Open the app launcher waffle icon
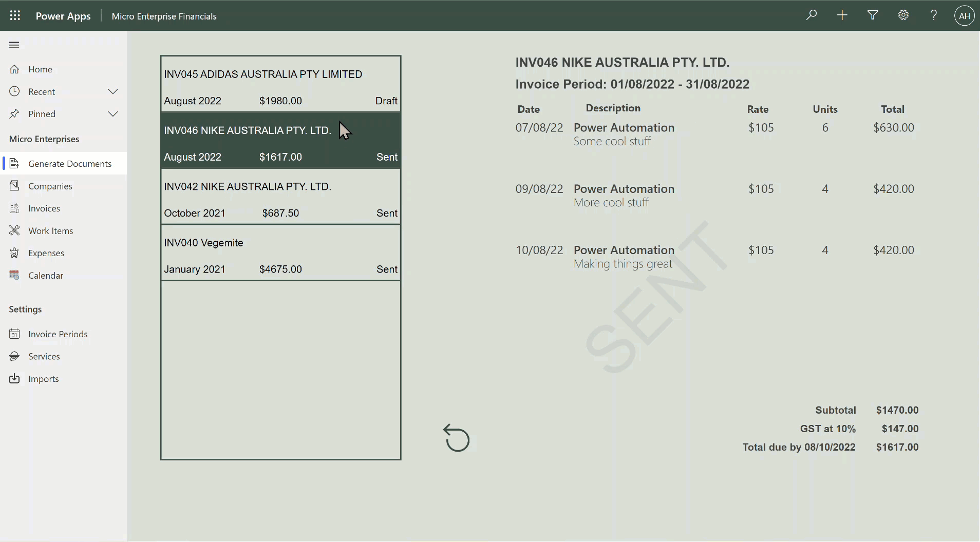This screenshot has height=542, width=980. coord(15,15)
